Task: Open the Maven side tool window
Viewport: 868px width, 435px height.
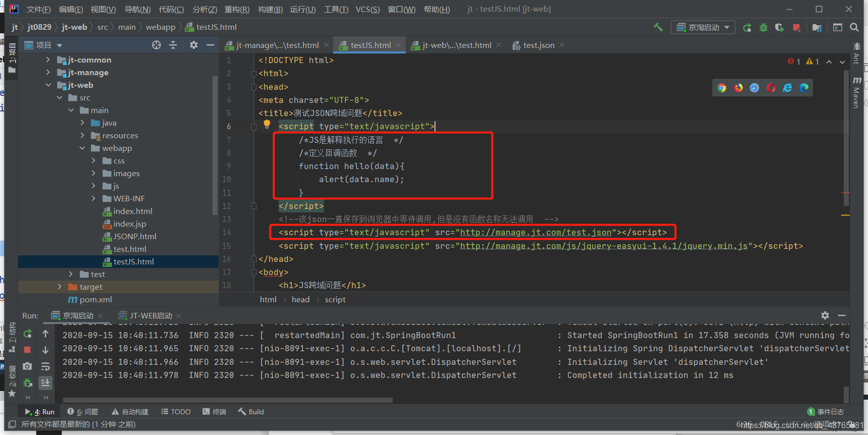Action: click(x=856, y=93)
